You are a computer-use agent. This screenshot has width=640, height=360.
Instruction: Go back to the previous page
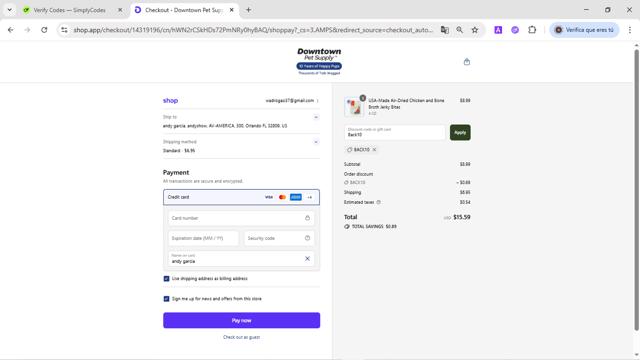coord(11,30)
